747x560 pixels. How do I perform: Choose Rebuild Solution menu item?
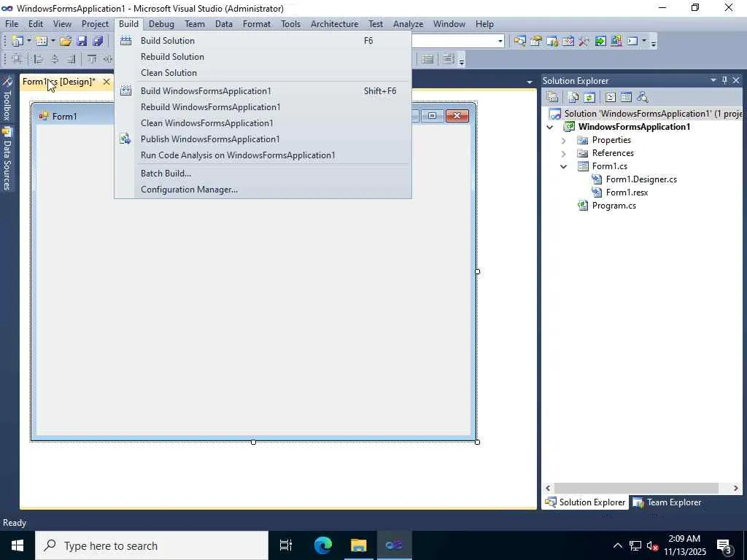[263, 57]
